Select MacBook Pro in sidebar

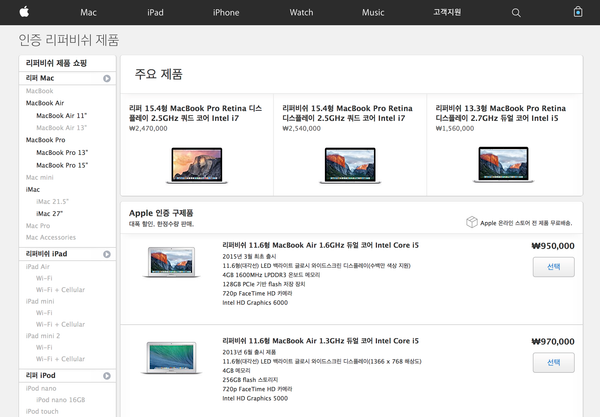click(46, 140)
